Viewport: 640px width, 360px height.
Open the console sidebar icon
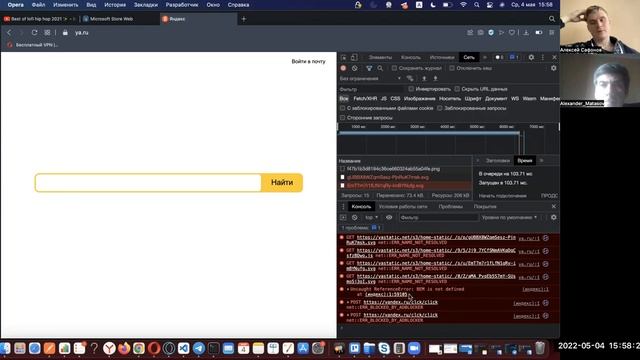tap(343, 218)
